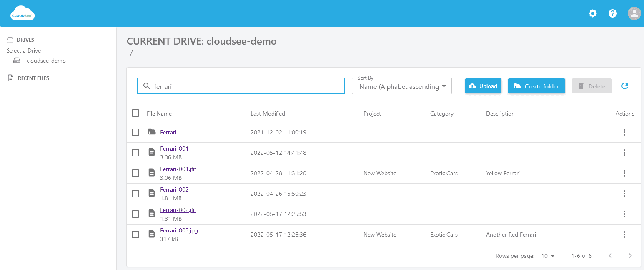Open the actions menu for Ferrari-003.jpg
Image resolution: width=644 pixels, height=270 pixels.
point(624,235)
